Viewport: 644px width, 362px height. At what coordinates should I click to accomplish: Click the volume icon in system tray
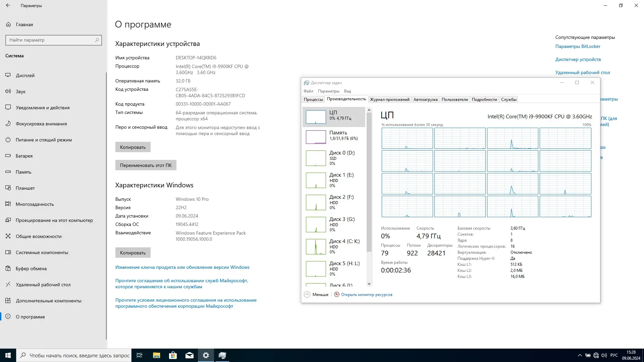coord(604,355)
